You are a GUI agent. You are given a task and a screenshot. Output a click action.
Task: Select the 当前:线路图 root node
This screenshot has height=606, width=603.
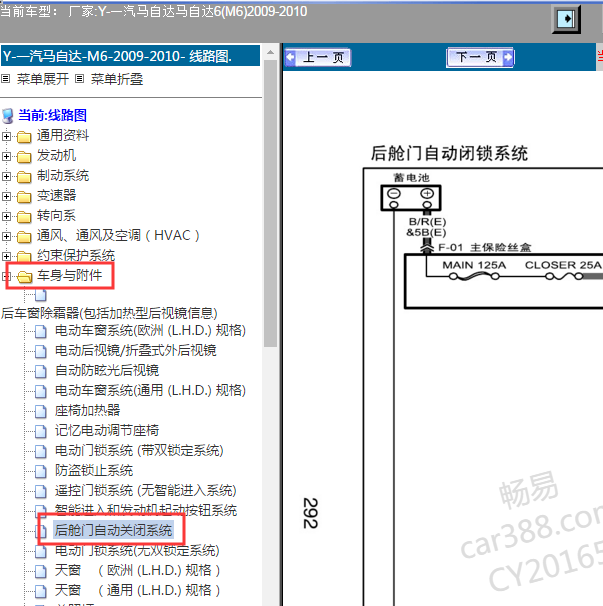(52, 115)
